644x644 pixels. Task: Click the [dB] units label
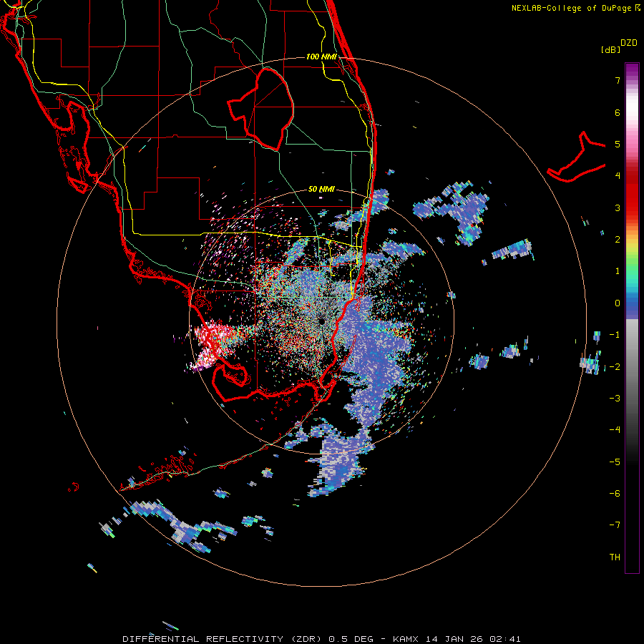pos(610,49)
